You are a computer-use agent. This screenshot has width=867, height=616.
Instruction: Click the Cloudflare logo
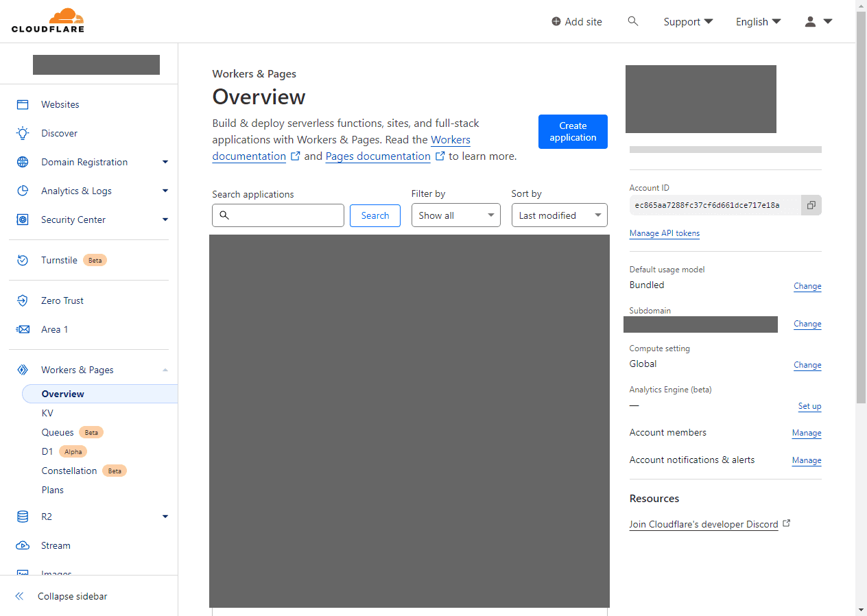pyautogui.click(x=48, y=21)
